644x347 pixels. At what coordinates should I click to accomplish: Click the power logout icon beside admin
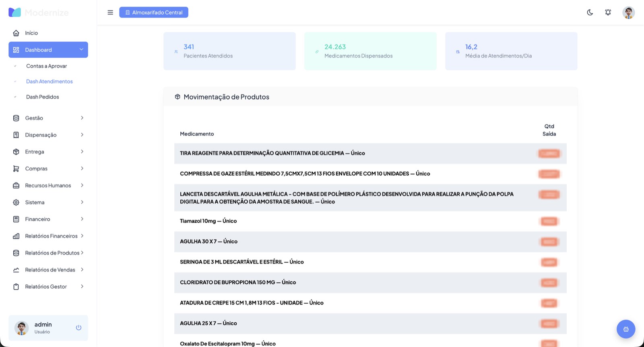point(78,328)
